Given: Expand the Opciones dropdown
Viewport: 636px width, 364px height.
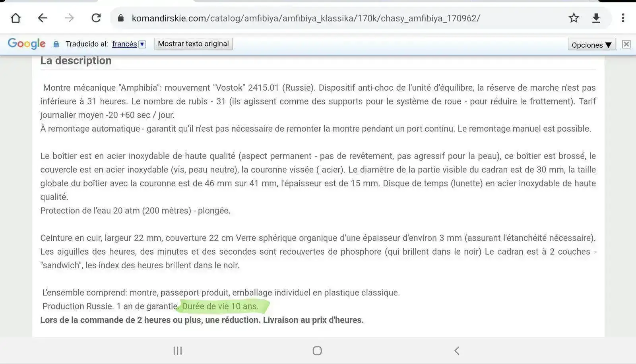Looking at the screenshot, I should pyautogui.click(x=592, y=45).
